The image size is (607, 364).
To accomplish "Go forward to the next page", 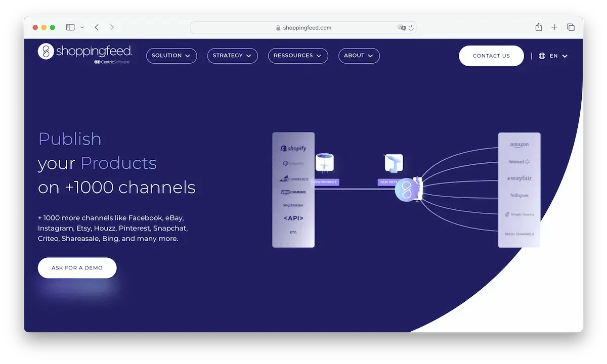I will [112, 27].
